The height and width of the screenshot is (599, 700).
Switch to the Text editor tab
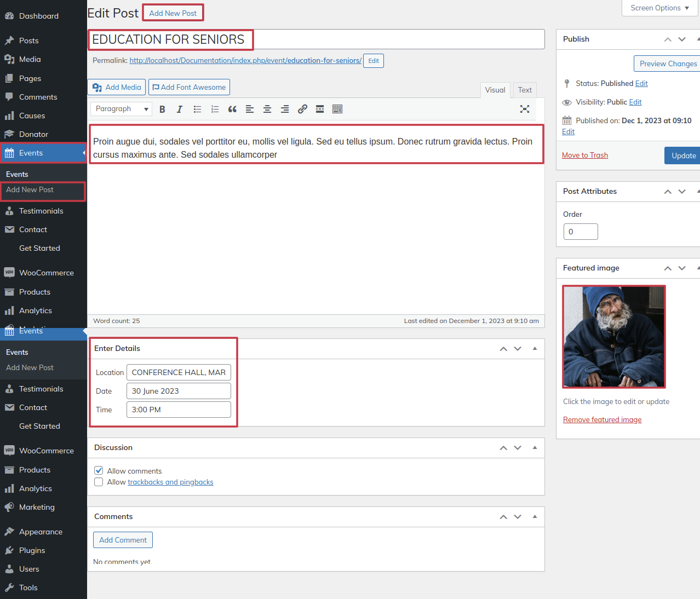pos(525,90)
